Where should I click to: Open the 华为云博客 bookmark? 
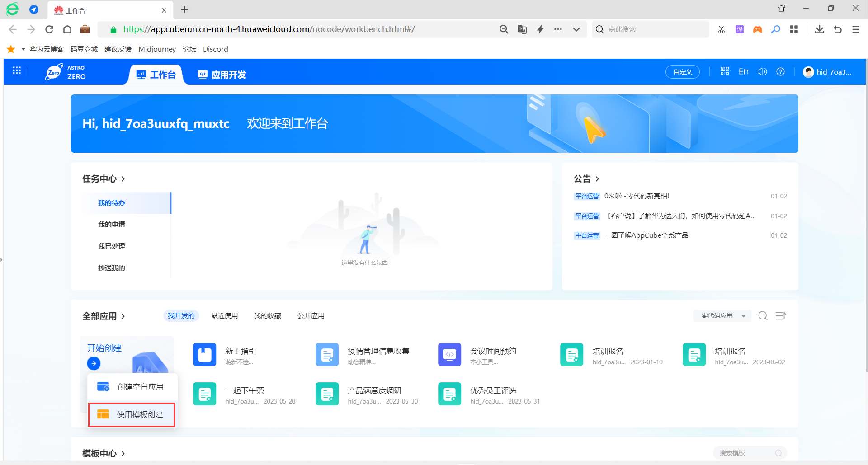[x=47, y=49]
